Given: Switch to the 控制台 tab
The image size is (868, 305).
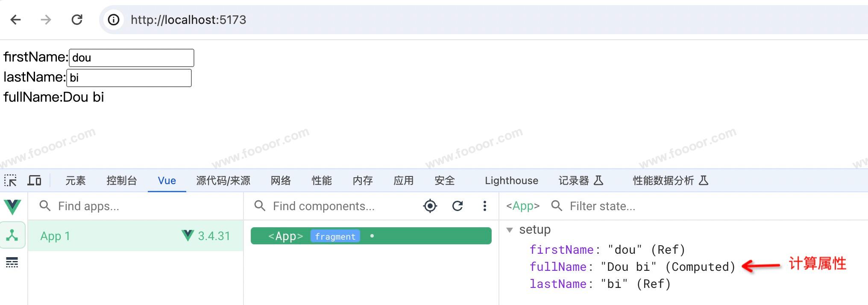Looking at the screenshot, I should tap(121, 181).
